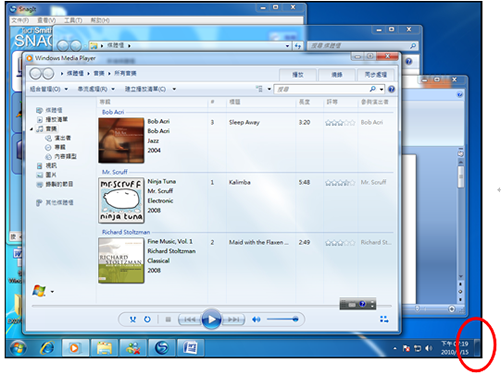The height and width of the screenshot is (375, 501).
Task: Open Windows Start button
Action: pos(18,348)
